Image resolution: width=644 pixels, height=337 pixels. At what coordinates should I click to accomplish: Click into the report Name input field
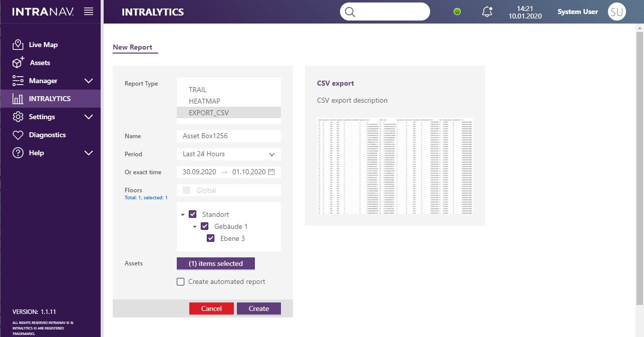point(229,136)
